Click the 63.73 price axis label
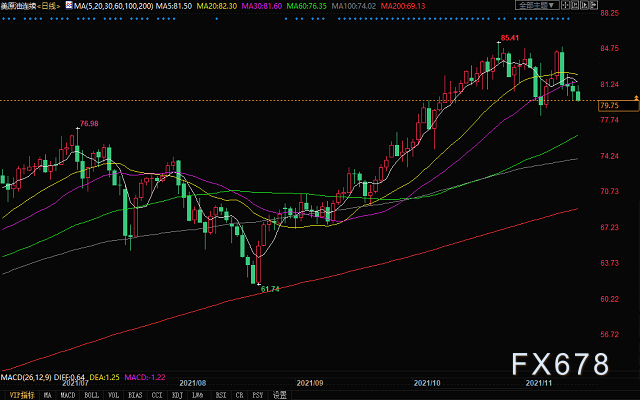Image resolution: width=640 pixels, height=400 pixels. [609, 262]
